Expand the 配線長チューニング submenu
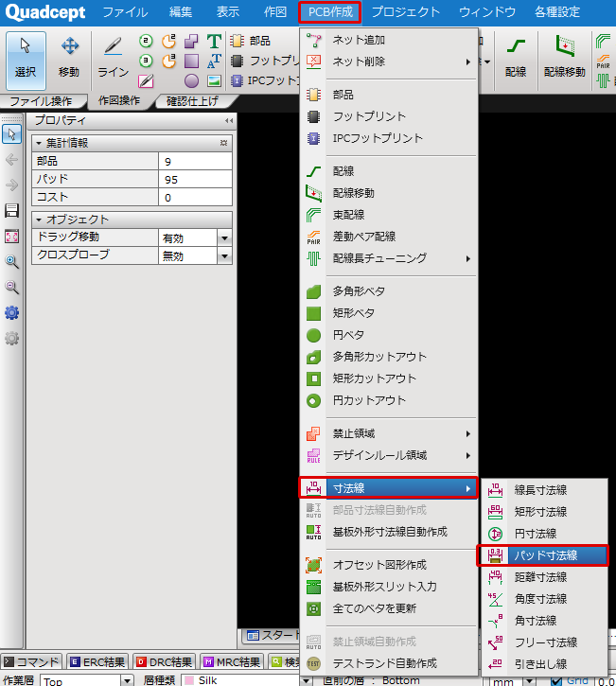Viewport: 616px width, 686px height. point(389,258)
